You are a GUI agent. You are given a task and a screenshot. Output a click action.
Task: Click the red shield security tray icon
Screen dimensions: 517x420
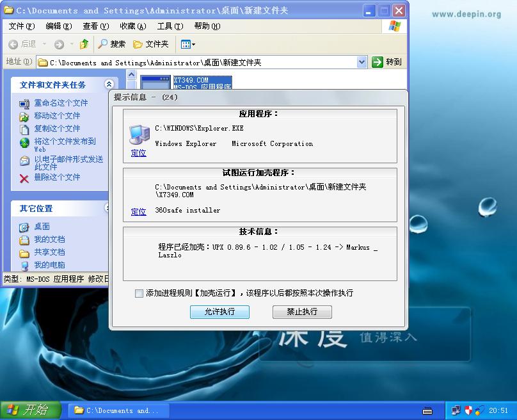pyautogui.click(x=468, y=410)
